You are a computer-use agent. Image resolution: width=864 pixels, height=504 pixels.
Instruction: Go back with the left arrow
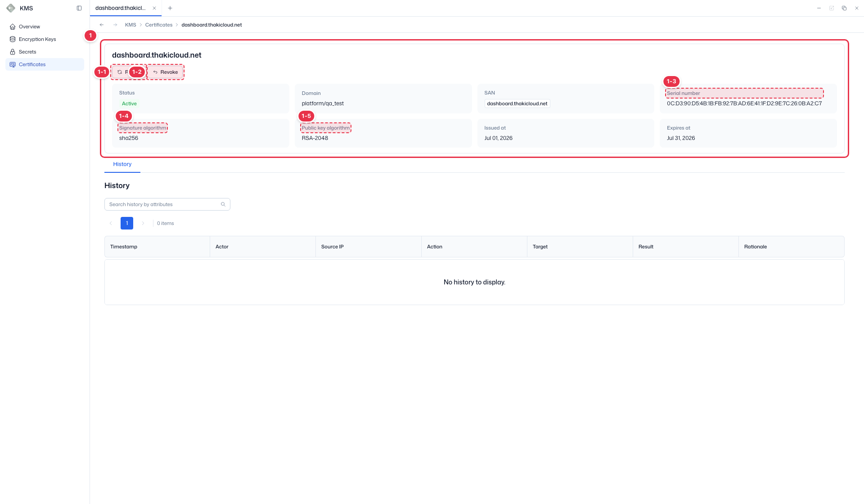(x=102, y=25)
